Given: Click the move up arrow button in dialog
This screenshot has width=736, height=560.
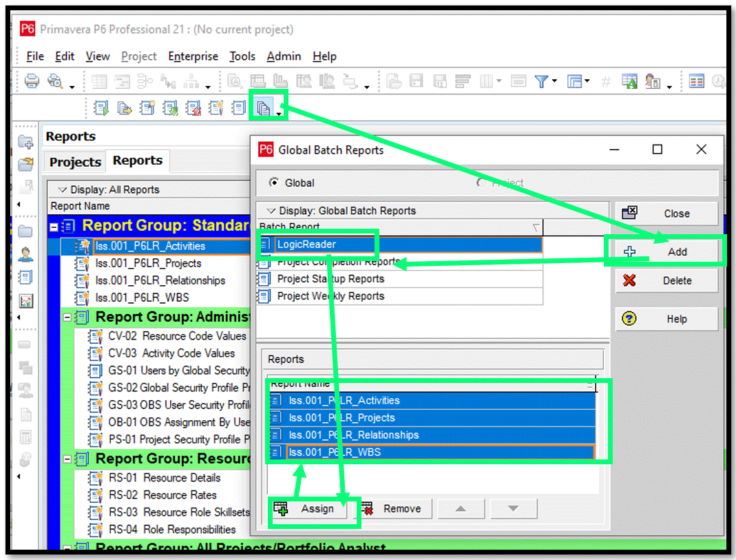Looking at the screenshot, I should (461, 509).
